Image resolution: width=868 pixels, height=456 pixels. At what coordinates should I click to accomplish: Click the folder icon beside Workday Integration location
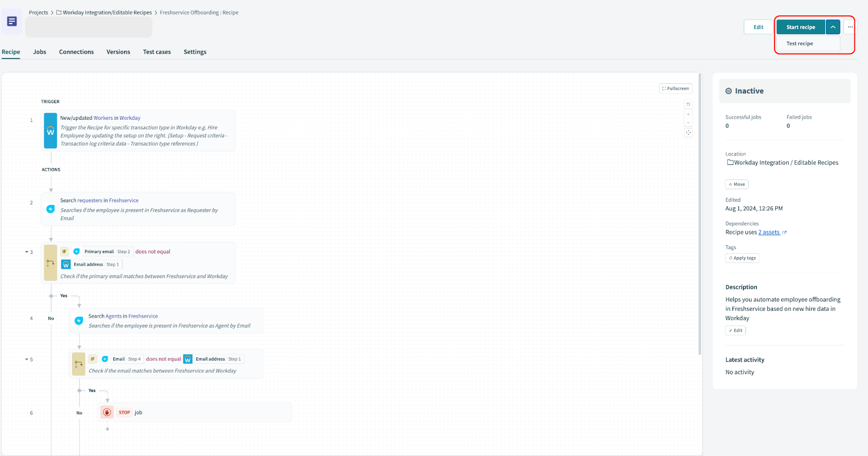coord(730,162)
